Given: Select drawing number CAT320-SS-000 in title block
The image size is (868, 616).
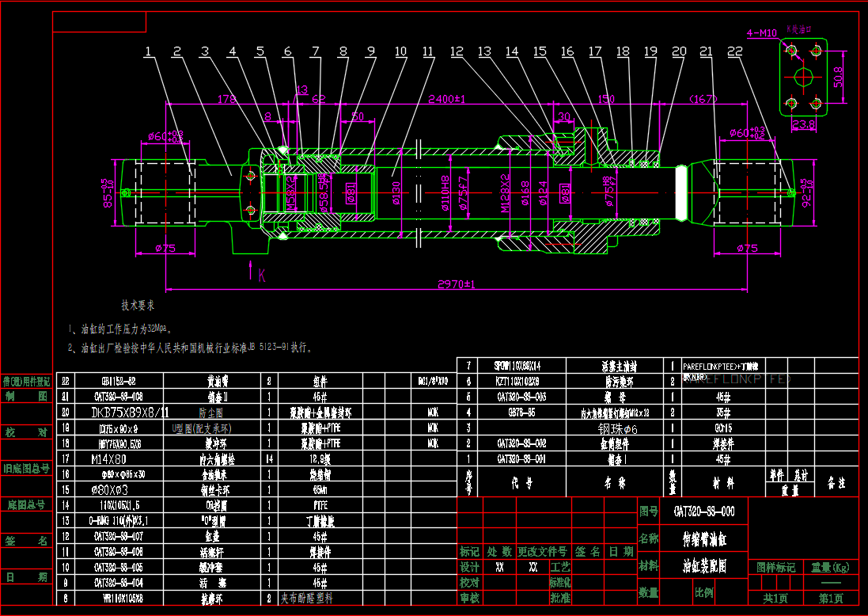Looking at the screenshot, I should (x=704, y=512).
